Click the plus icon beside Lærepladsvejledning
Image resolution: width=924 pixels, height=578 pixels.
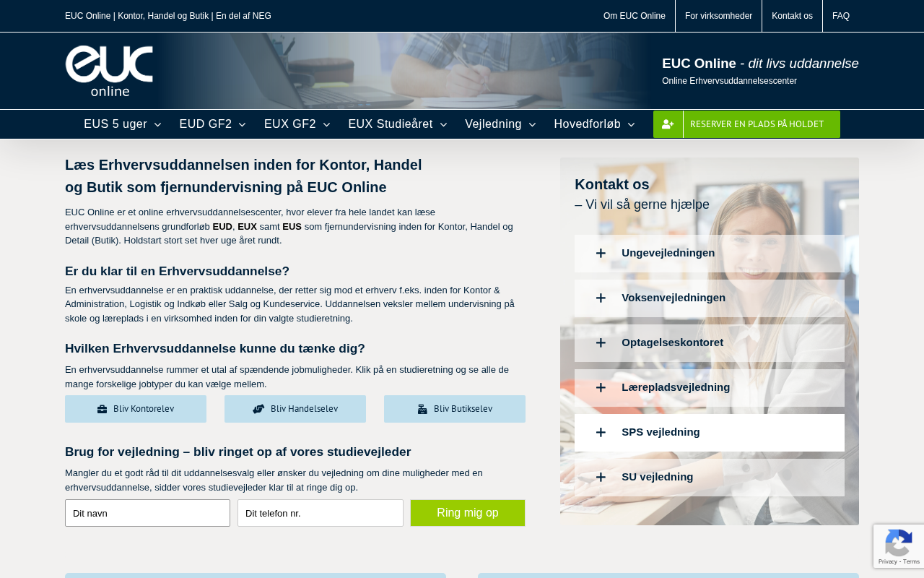click(601, 387)
